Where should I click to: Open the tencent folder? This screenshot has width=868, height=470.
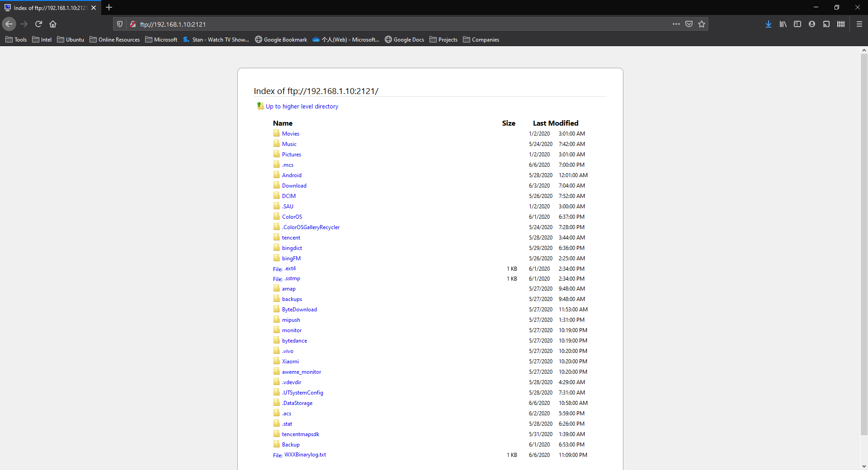click(291, 238)
